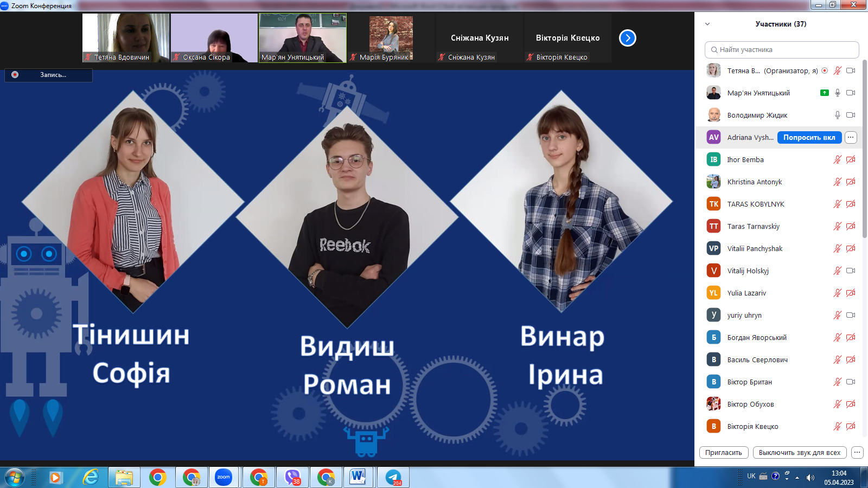Toggle Володимир Жидик's camera icon
Viewport: 868px width, 488px height.
(x=851, y=115)
